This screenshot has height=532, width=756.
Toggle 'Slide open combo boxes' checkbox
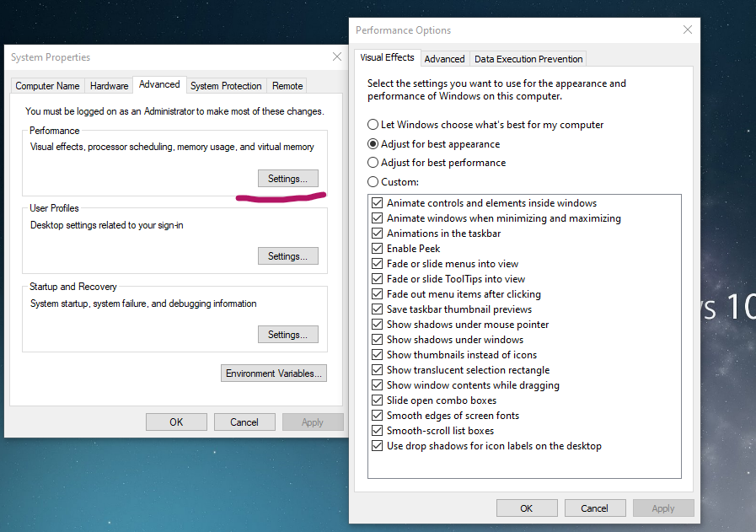coord(377,400)
